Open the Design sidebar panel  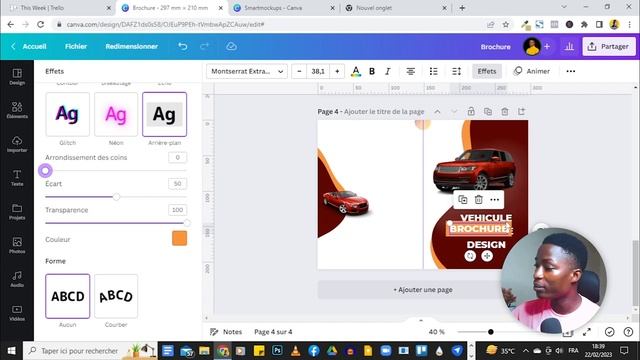pos(17,77)
